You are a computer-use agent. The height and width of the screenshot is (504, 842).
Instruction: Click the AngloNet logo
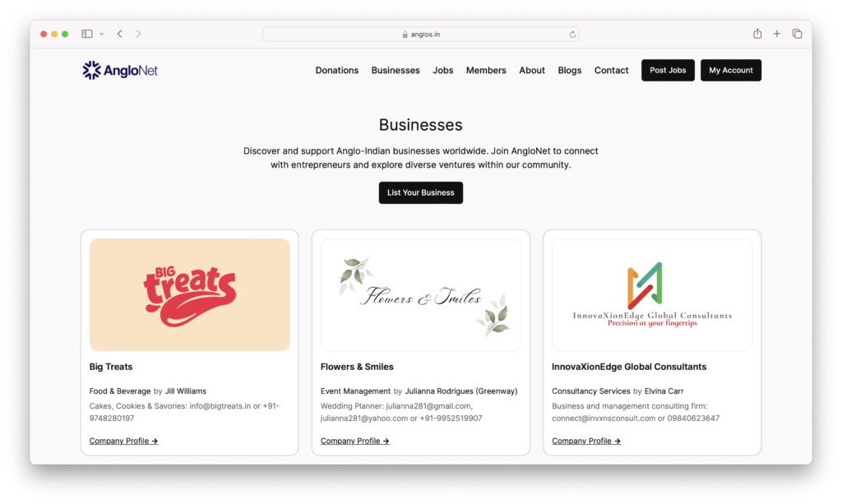click(120, 71)
